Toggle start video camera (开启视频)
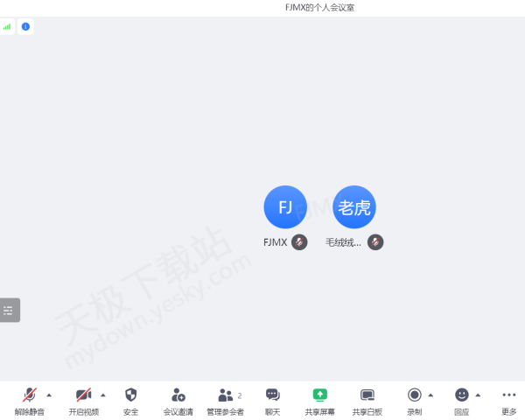This screenshot has width=525, height=420. (83, 395)
